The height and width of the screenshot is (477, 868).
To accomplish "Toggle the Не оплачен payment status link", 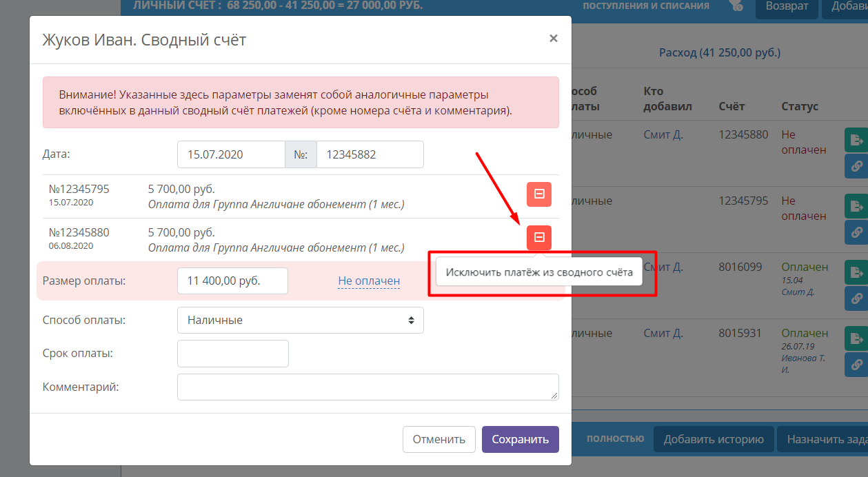I will pos(369,281).
